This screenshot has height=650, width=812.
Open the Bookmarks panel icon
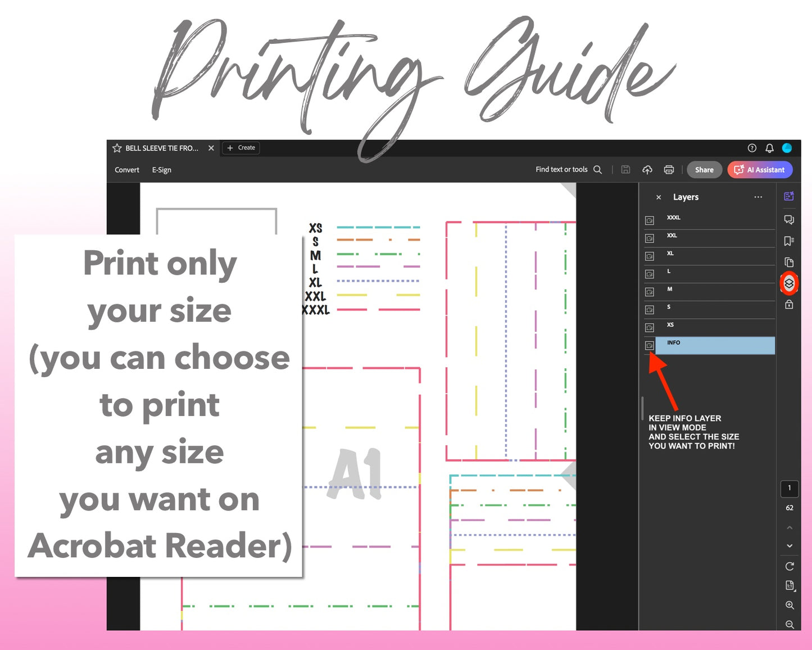coord(789,241)
